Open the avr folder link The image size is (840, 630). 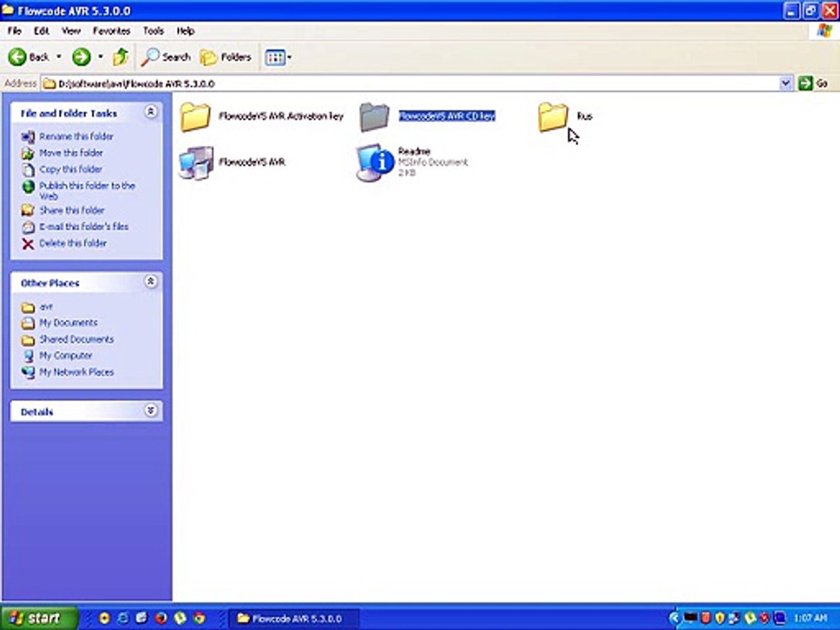point(46,306)
